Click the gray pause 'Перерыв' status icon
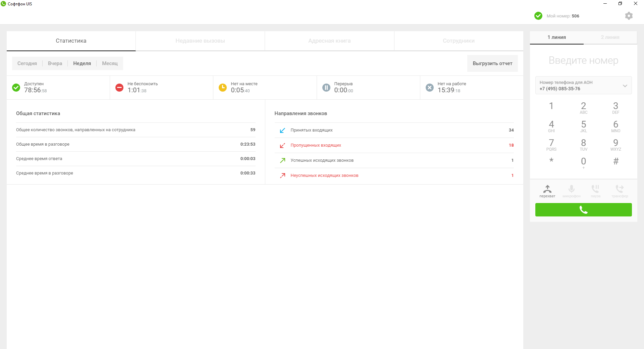Screen dimensions: 644x349 click(326, 88)
